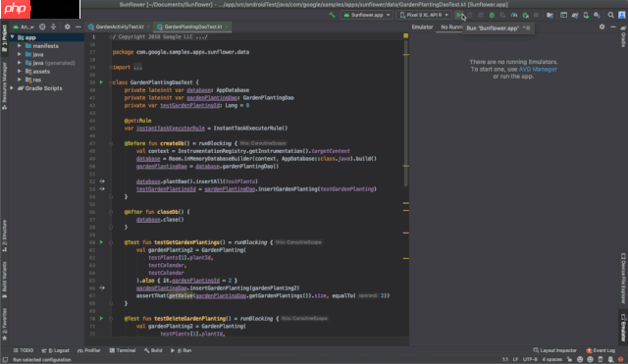Viewport: 628px width, 364px height.
Task: Click the AVD Manager link
Action: [x=538, y=70]
